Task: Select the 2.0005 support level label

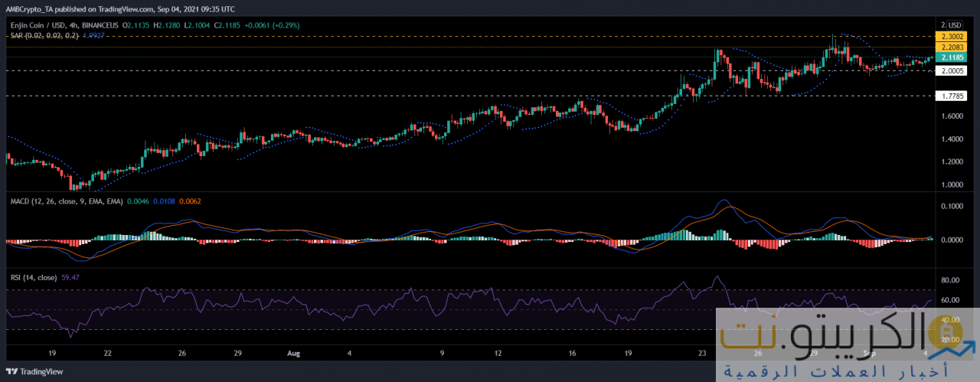Action: (952, 70)
